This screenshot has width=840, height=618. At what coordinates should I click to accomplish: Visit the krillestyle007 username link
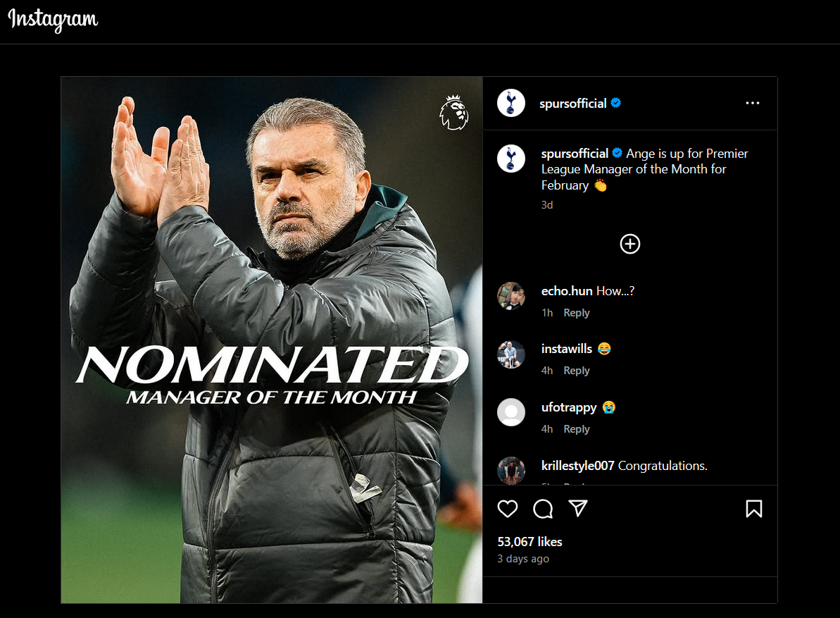(577, 466)
